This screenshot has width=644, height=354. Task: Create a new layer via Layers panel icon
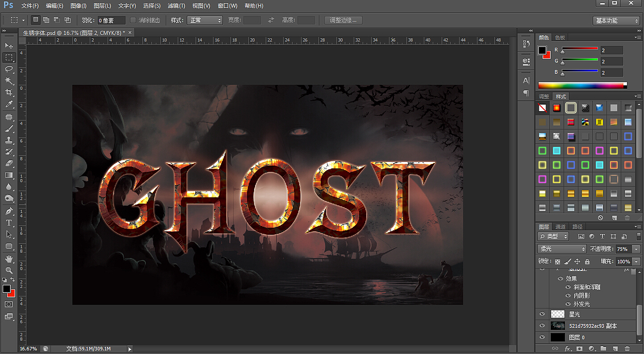click(x=615, y=348)
